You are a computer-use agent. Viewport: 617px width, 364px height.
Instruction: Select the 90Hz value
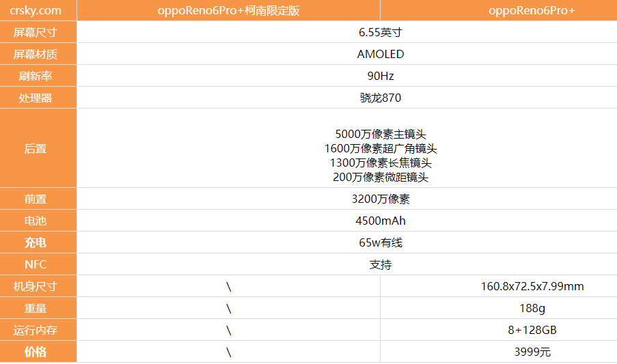(x=381, y=76)
